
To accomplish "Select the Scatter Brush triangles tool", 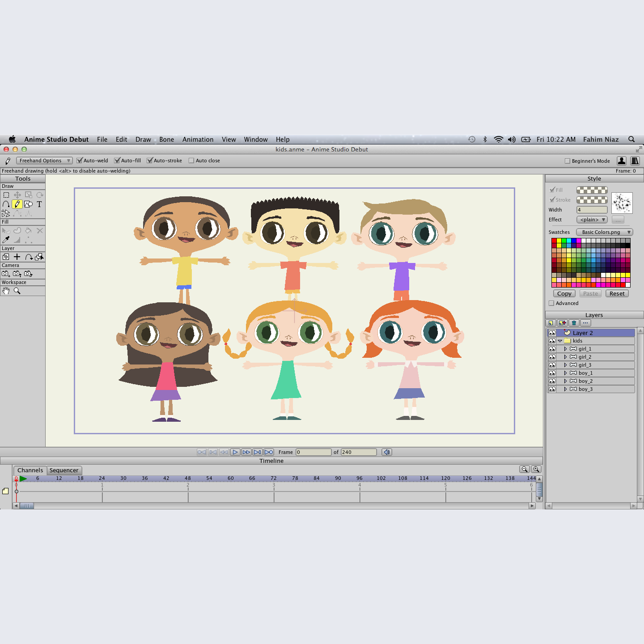I will click(x=6, y=213).
